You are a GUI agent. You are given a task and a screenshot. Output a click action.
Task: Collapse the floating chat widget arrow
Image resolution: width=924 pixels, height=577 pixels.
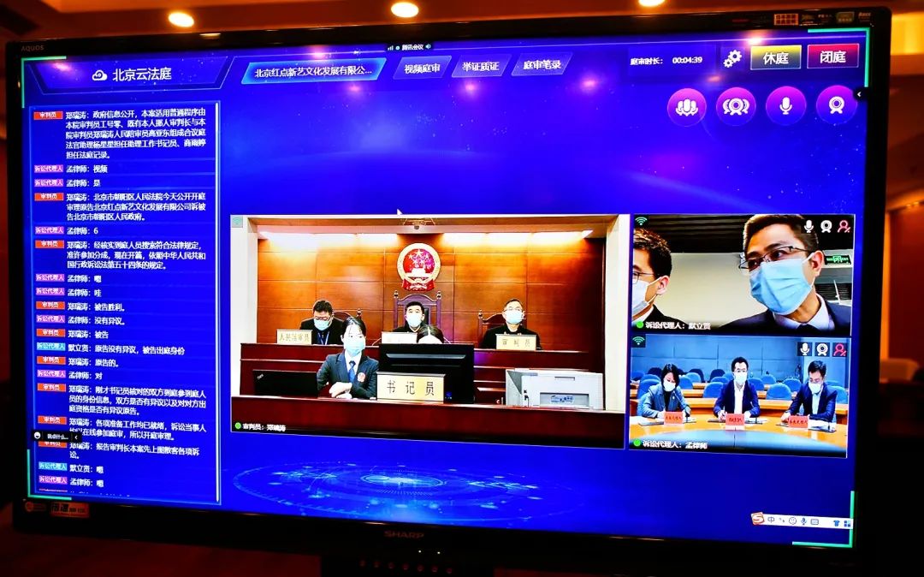coord(75,437)
